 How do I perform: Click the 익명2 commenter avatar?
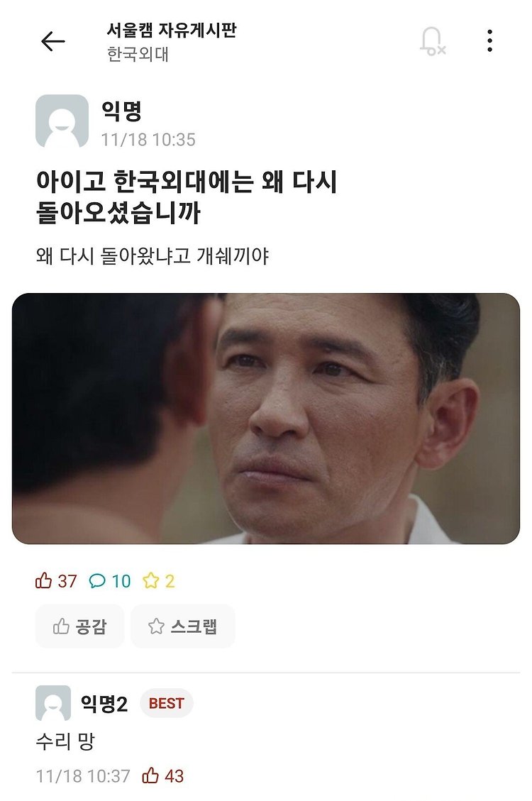point(53,703)
